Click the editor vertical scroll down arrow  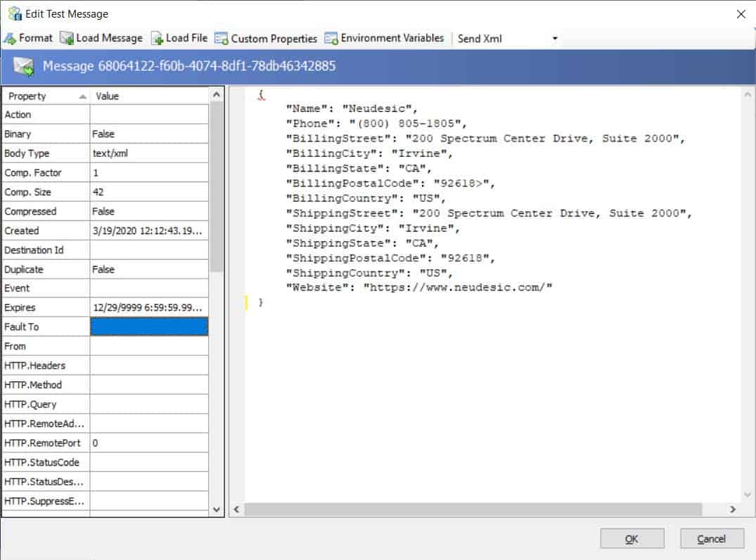point(748,495)
